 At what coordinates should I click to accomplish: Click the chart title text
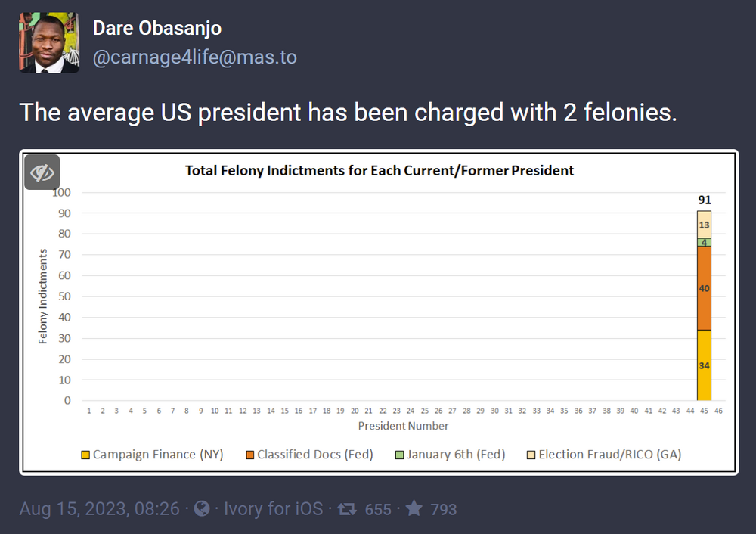[x=380, y=171]
